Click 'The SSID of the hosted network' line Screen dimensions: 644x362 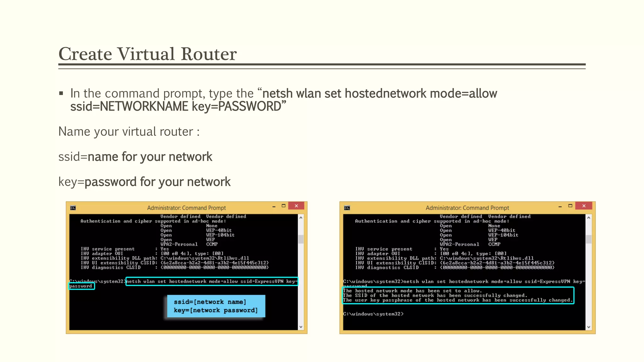(435, 295)
